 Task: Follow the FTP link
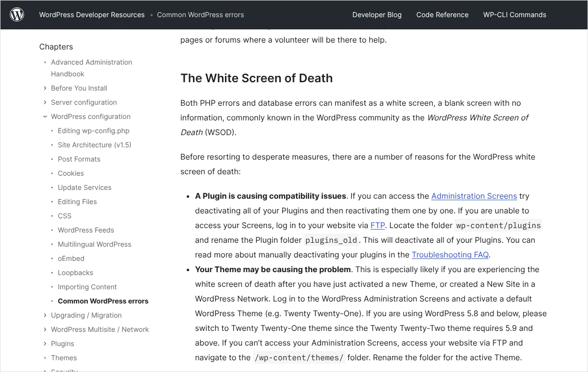(378, 225)
